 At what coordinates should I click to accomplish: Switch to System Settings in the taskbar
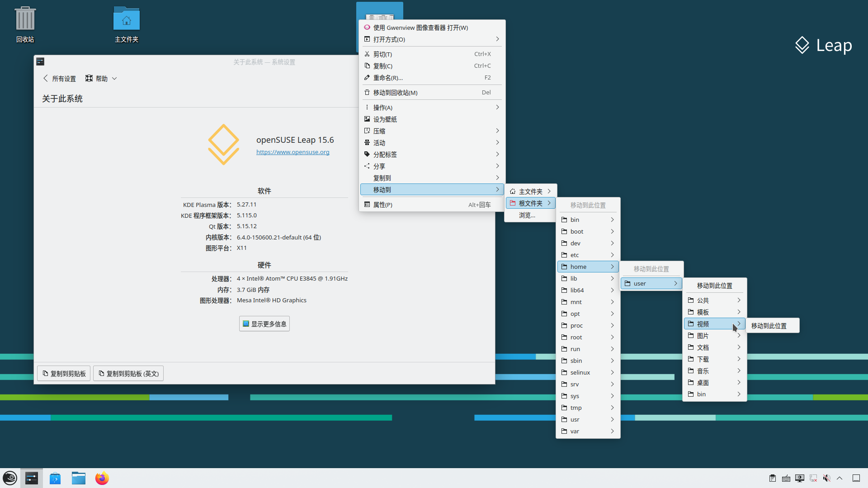tap(32, 478)
